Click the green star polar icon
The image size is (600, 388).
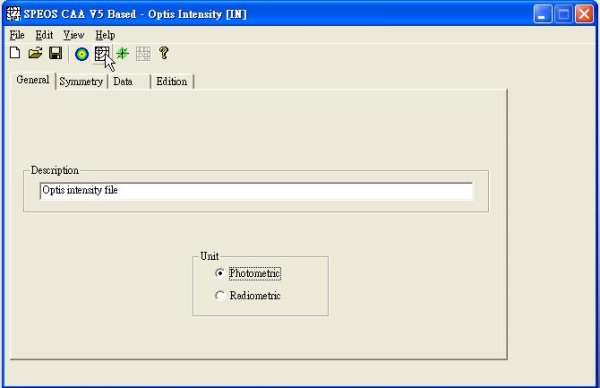click(122, 54)
